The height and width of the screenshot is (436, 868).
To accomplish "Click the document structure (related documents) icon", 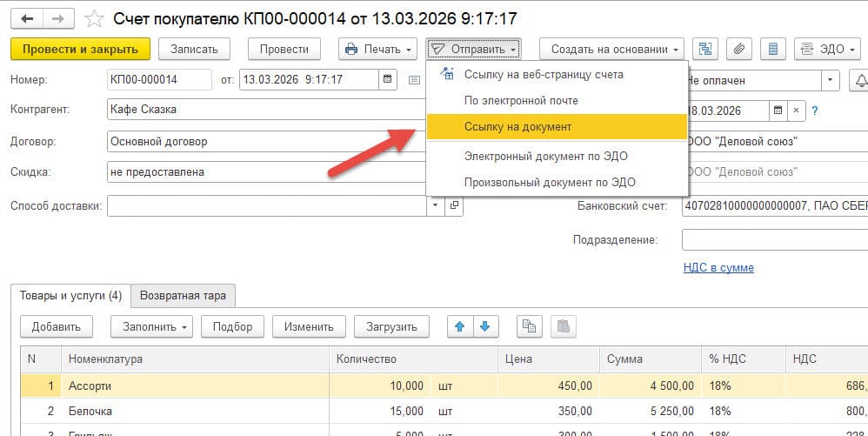I will pyautogui.click(x=705, y=49).
